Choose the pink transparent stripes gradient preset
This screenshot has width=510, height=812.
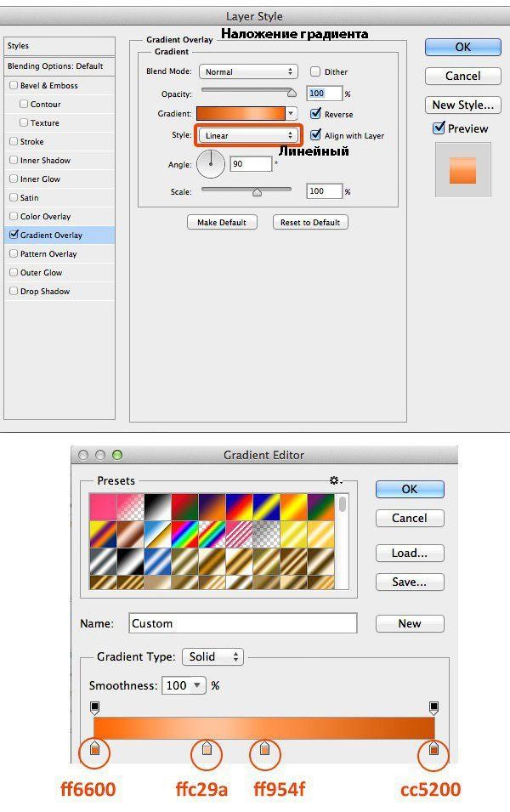pos(240,534)
